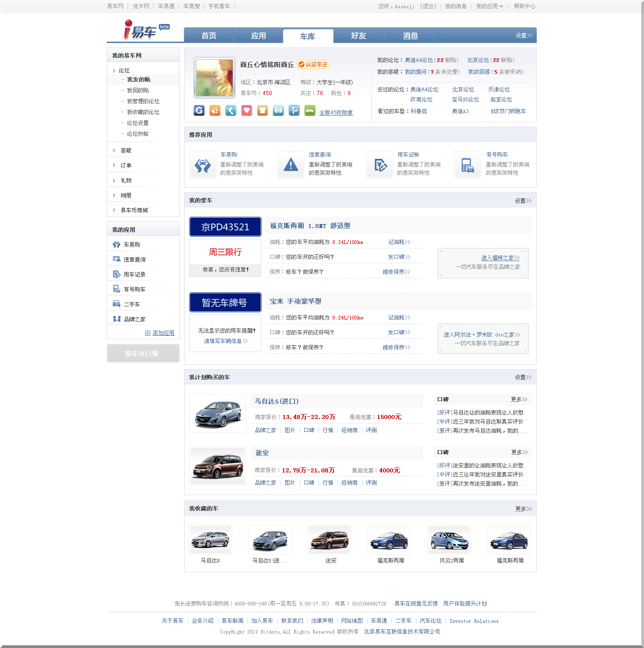The height and width of the screenshot is (648, 644).
Task: Open 设置>> in 我计划购买的车 header
Action: [523, 377]
